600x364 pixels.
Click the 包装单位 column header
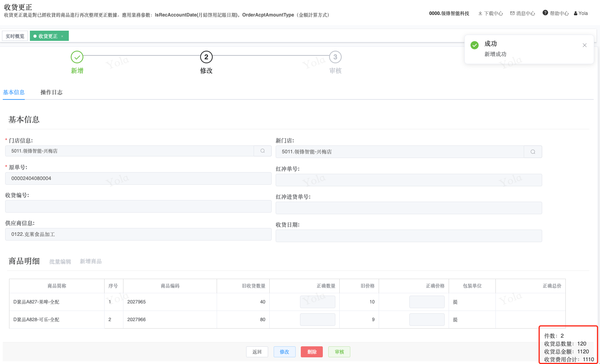click(472, 286)
